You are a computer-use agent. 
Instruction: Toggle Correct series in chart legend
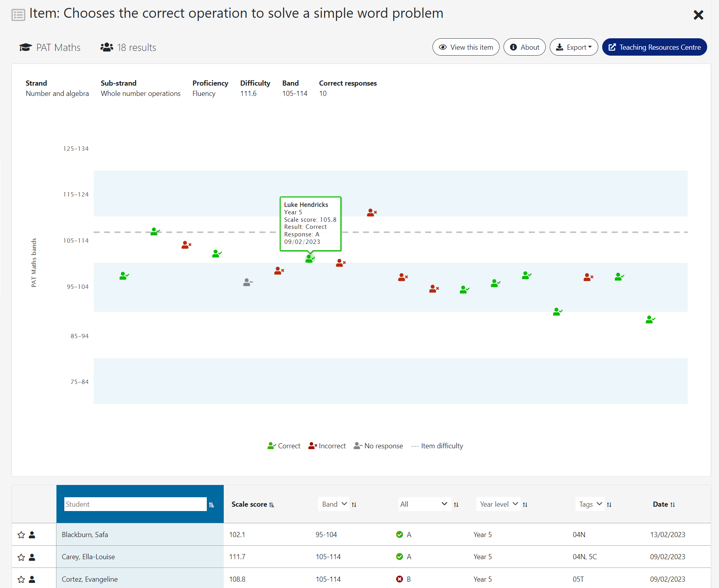click(x=284, y=446)
